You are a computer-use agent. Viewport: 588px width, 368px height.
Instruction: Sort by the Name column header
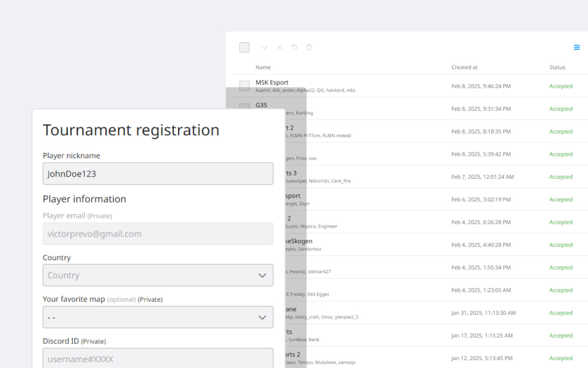[263, 67]
